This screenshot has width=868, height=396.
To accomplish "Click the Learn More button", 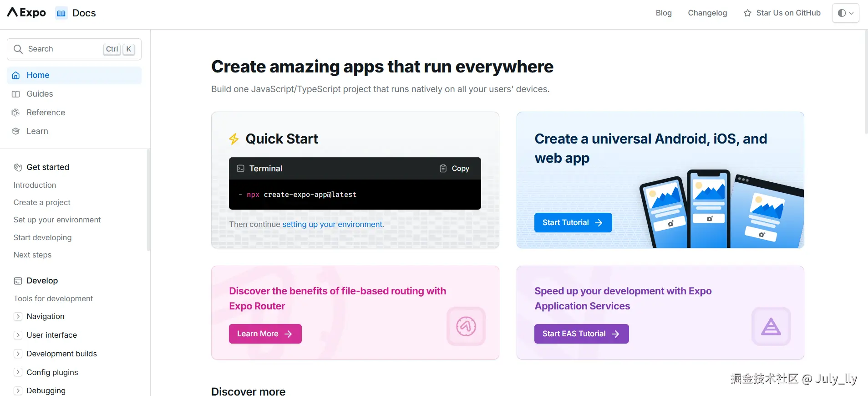I will point(265,334).
